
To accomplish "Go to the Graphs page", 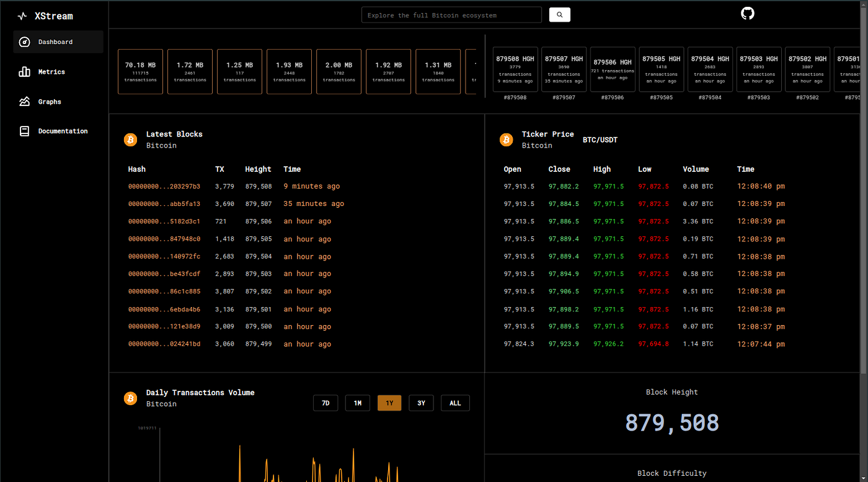I will (x=50, y=102).
